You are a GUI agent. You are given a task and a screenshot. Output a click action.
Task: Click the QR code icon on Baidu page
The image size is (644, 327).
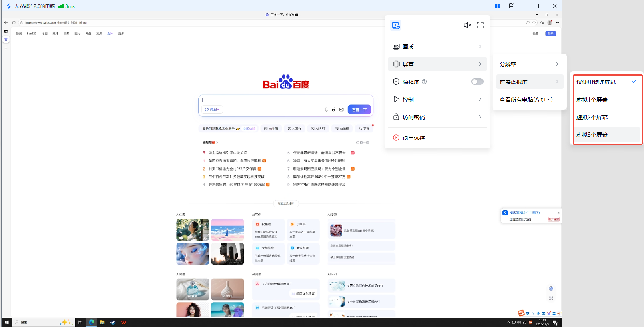[551, 298]
